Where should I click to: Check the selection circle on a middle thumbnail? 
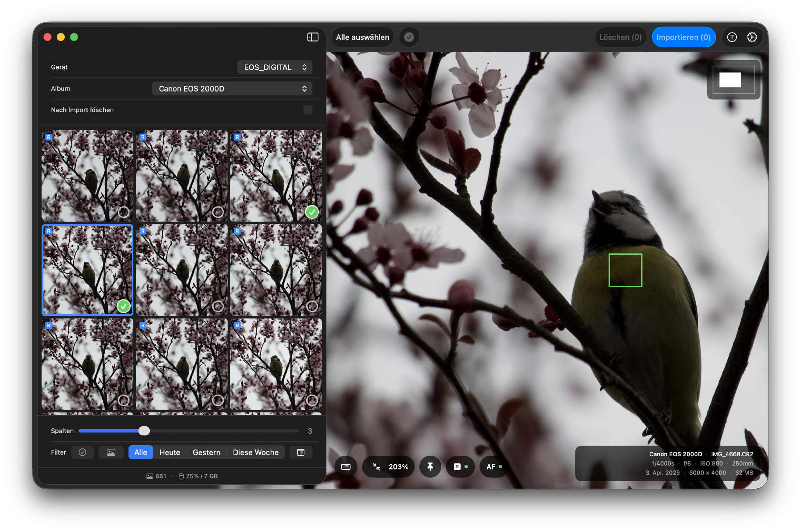click(x=218, y=306)
